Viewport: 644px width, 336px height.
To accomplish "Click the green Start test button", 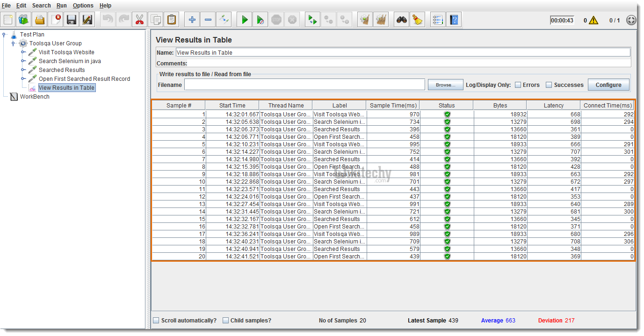I will pos(244,20).
